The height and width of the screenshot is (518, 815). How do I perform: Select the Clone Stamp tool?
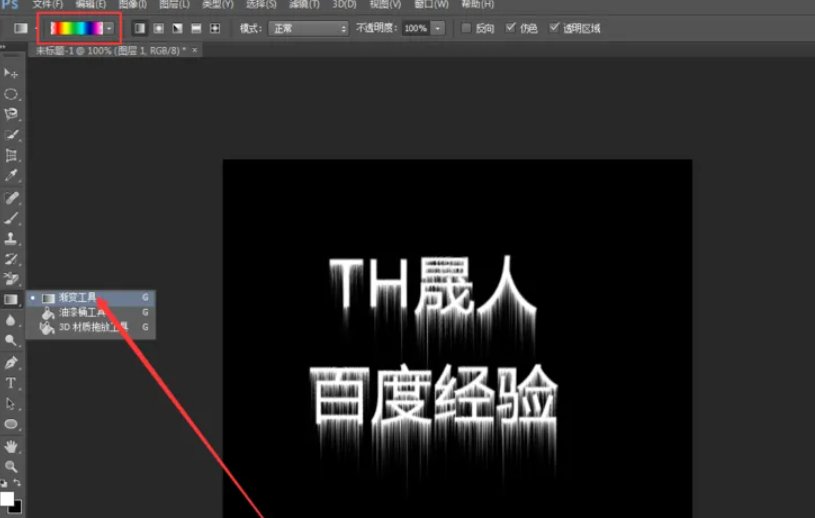(x=10, y=238)
